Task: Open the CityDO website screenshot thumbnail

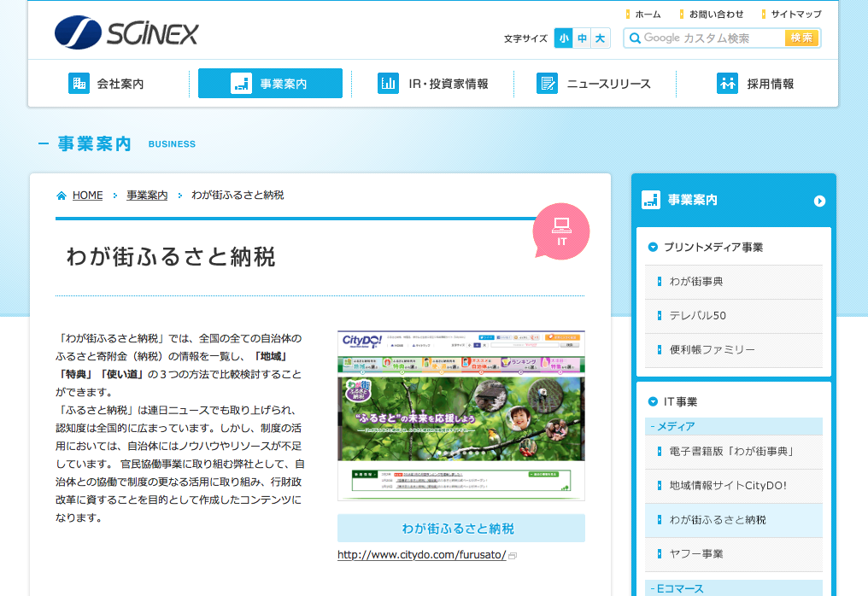Action: tap(461, 416)
